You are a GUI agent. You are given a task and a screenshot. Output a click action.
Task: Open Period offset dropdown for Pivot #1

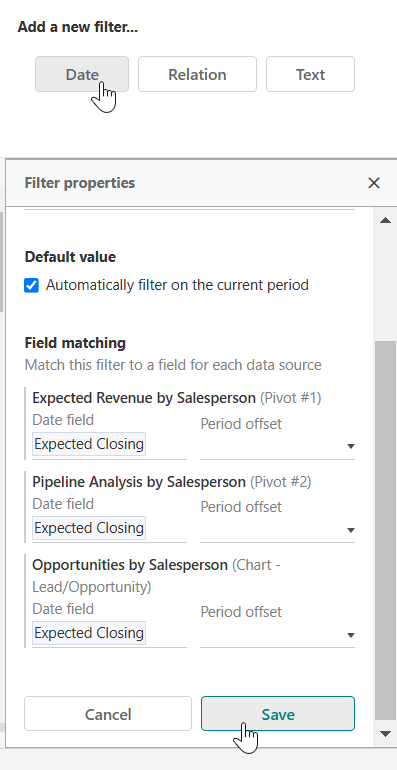click(277, 446)
